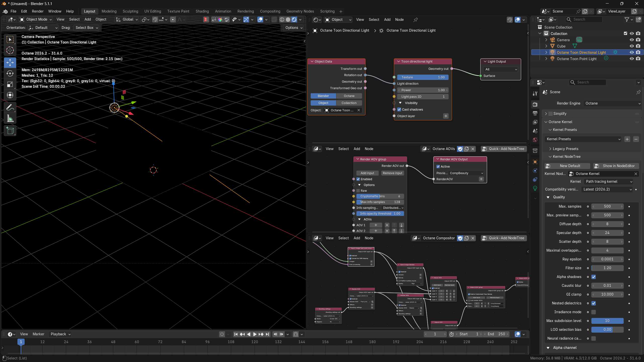Toggle Cast shadows on the light node
Viewport: 644px width, 362px height.
(x=399, y=110)
